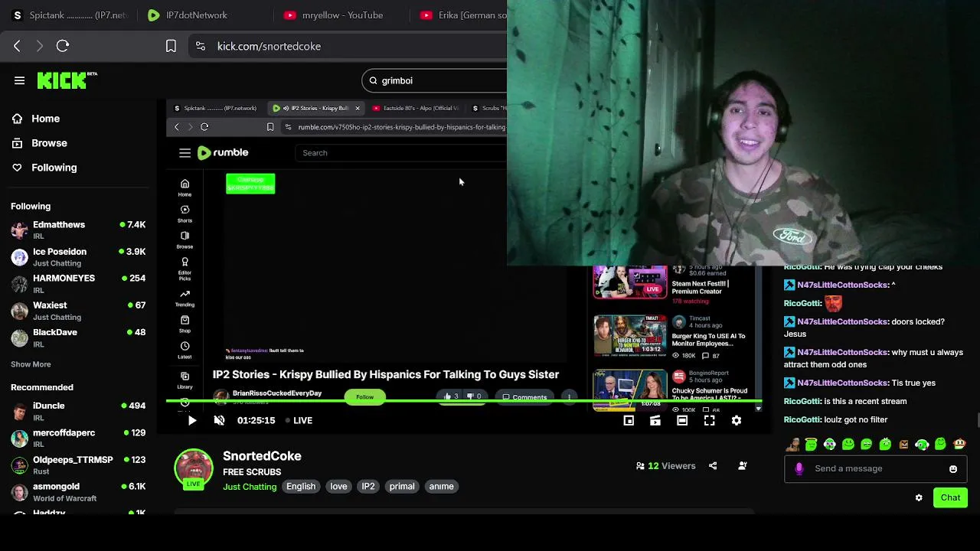Click Rumble Shorts icon in the stream
The width and height of the screenshot is (980, 551).
(x=185, y=213)
